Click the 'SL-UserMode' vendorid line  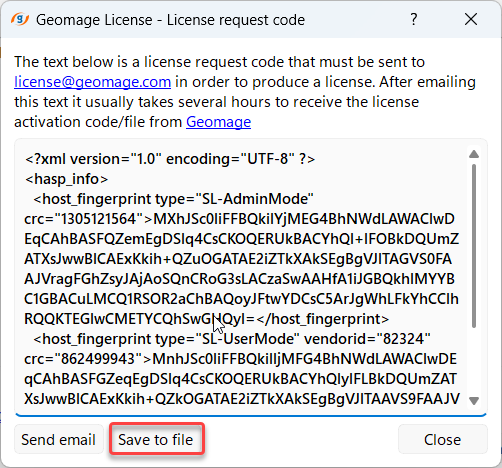[x=232, y=339]
